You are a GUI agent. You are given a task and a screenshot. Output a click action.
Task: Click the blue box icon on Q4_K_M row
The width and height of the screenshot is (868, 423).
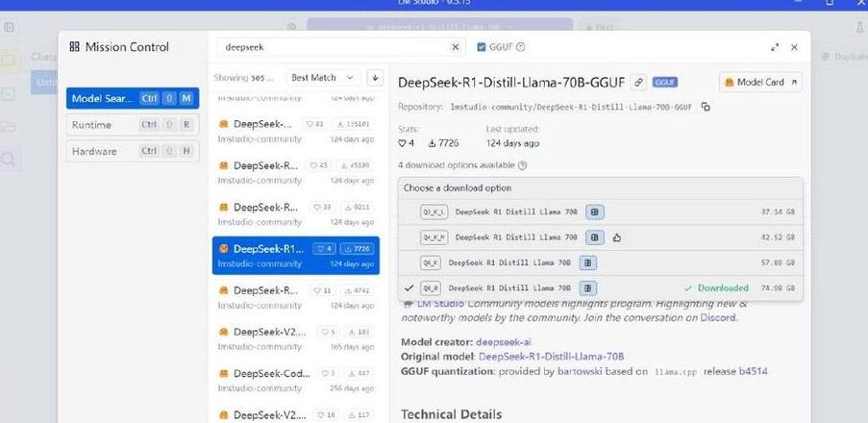click(595, 236)
